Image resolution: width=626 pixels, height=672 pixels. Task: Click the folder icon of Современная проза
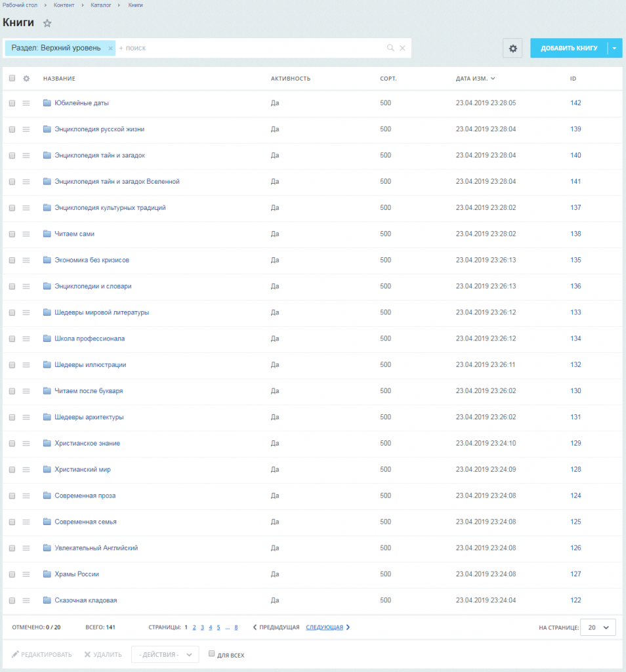click(x=47, y=495)
